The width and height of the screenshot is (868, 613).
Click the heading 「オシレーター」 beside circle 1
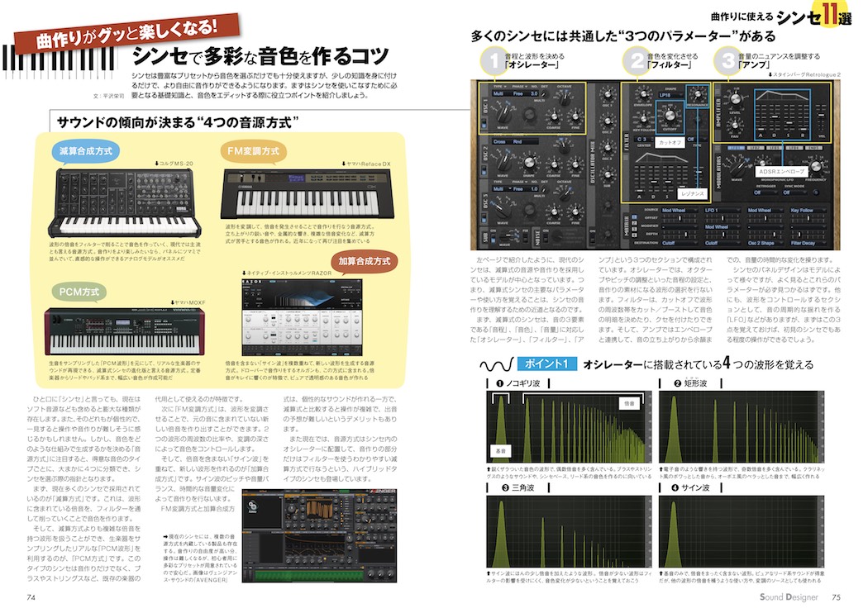coord(532,65)
